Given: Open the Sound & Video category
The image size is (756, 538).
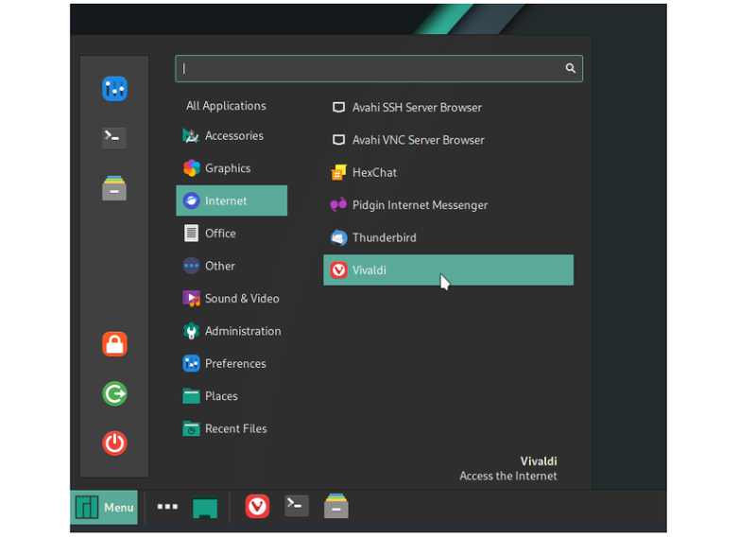Looking at the screenshot, I should [232, 298].
